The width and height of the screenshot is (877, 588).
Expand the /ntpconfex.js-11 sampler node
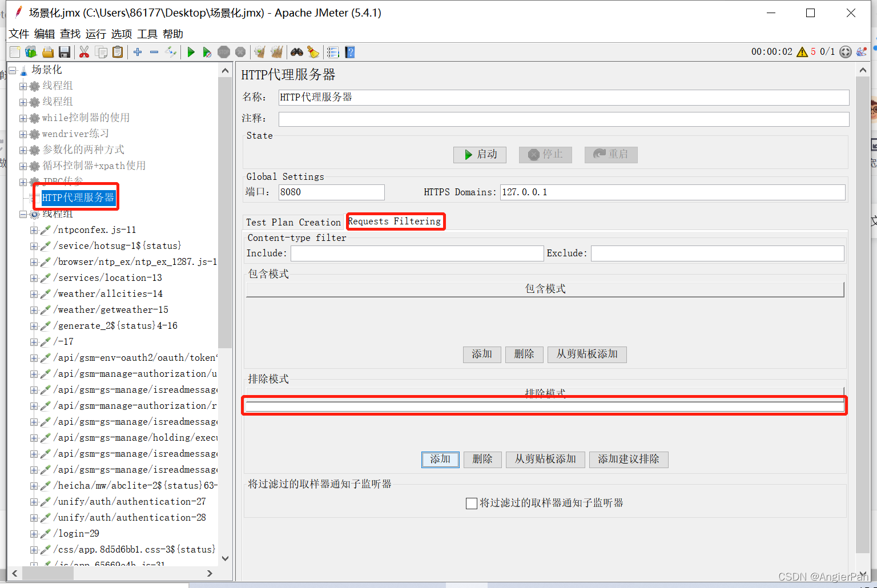34,230
